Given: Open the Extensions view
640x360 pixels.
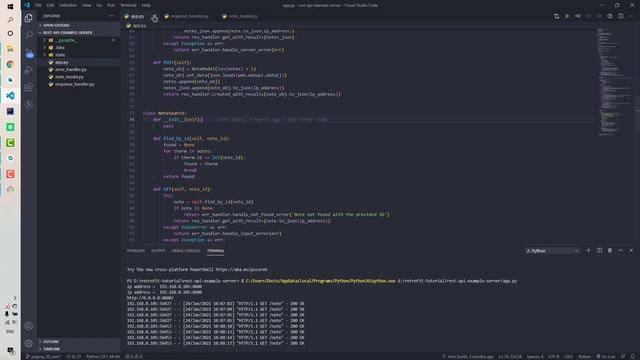Looking at the screenshot, I should click(29, 87).
